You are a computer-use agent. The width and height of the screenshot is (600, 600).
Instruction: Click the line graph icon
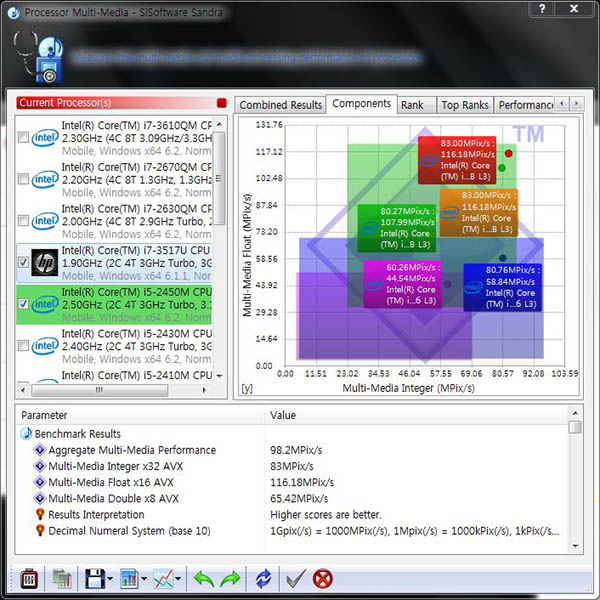163,579
